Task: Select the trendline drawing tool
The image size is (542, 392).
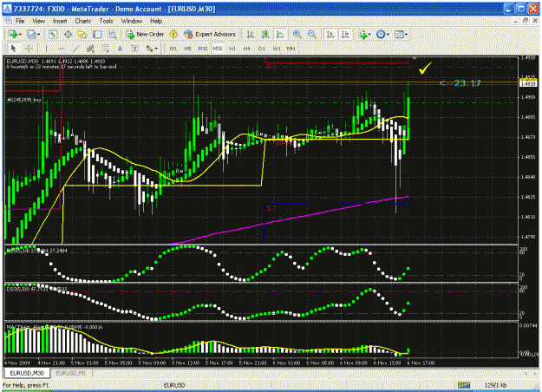Action: coord(75,49)
